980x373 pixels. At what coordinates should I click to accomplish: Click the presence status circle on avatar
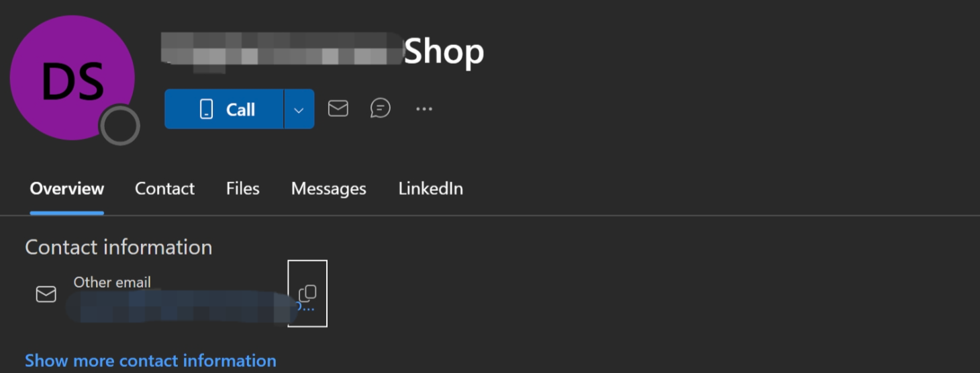click(119, 125)
